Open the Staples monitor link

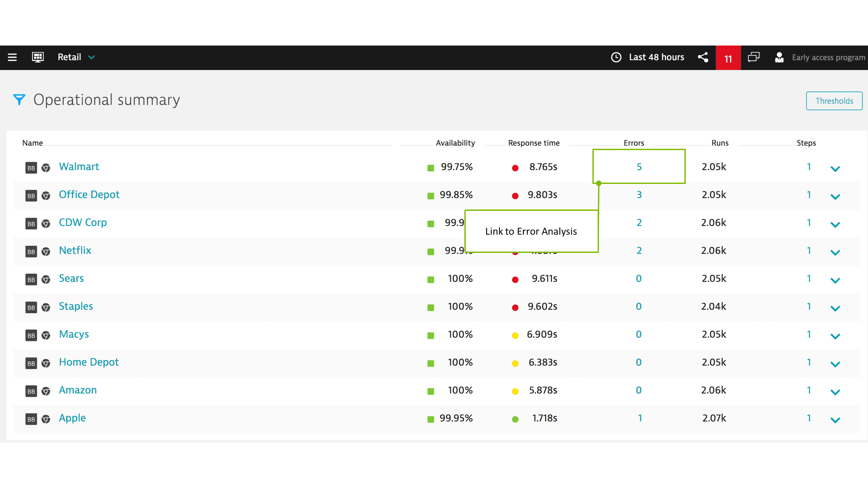pos(76,306)
